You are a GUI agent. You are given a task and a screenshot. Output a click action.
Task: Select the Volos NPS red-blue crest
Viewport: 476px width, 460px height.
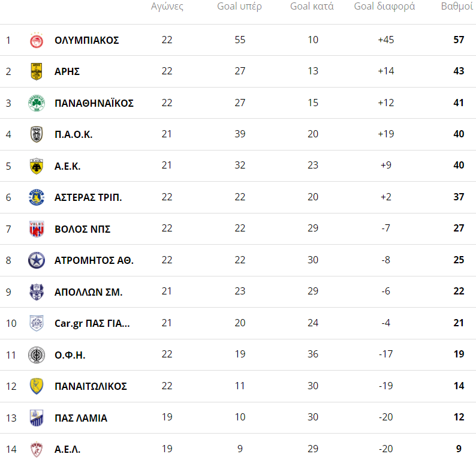[x=37, y=229]
